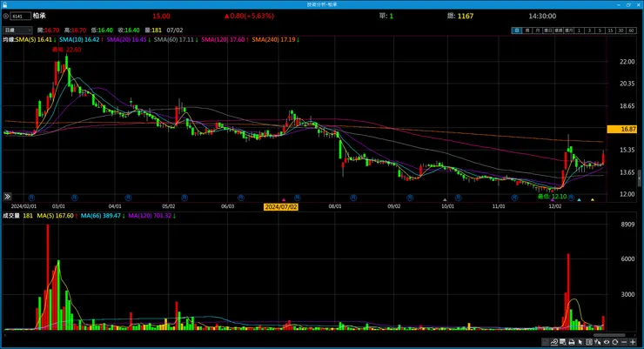Select the 5-minute interval tab
Screen dimensions: 644x349
click(x=600, y=30)
